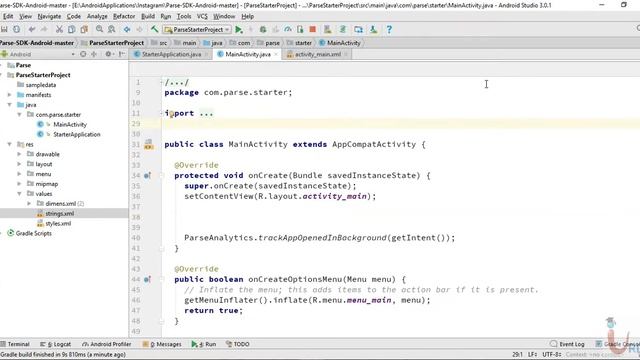Open the TODO tool window
The image size is (640, 360).
click(238, 344)
